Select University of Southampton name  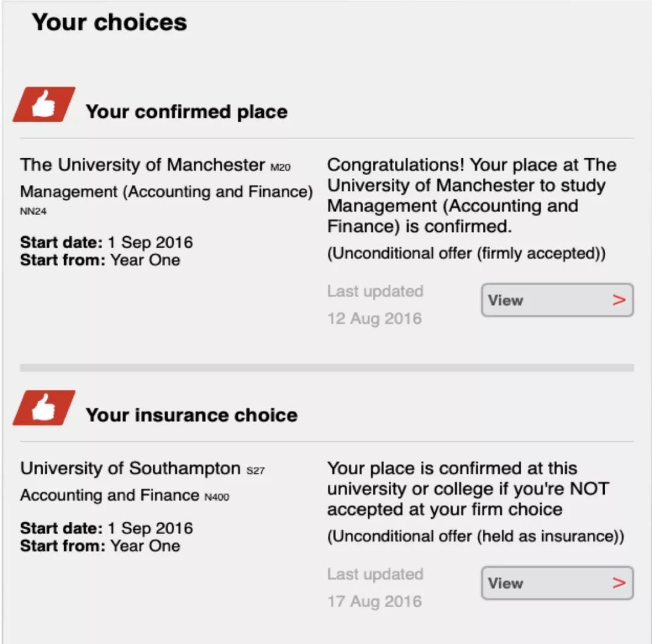pyautogui.click(x=130, y=468)
